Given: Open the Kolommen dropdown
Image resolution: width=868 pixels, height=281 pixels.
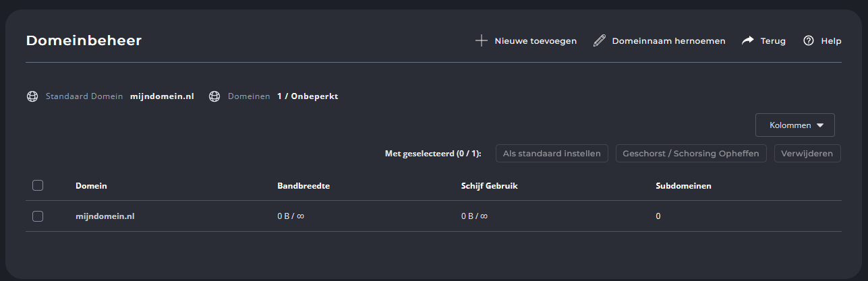Looking at the screenshot, I should [x=795, y=125].
